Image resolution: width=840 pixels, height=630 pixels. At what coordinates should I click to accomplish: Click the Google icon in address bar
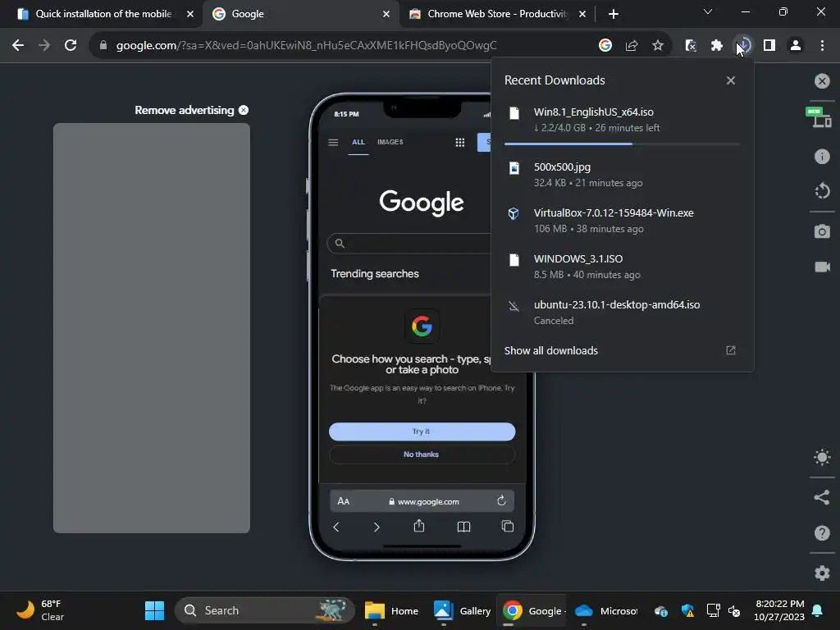(x=605, y=46)
